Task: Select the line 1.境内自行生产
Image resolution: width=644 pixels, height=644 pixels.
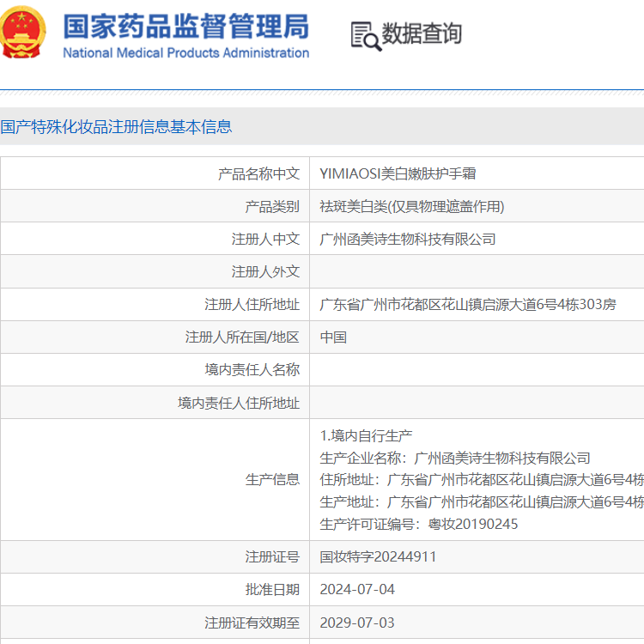Action: 366,435
